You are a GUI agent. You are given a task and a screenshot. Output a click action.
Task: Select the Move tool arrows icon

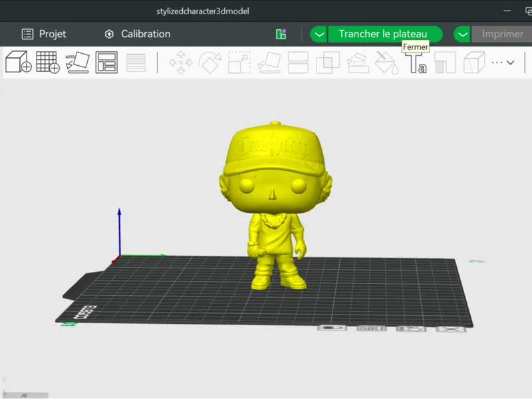[x=181, y=63]
